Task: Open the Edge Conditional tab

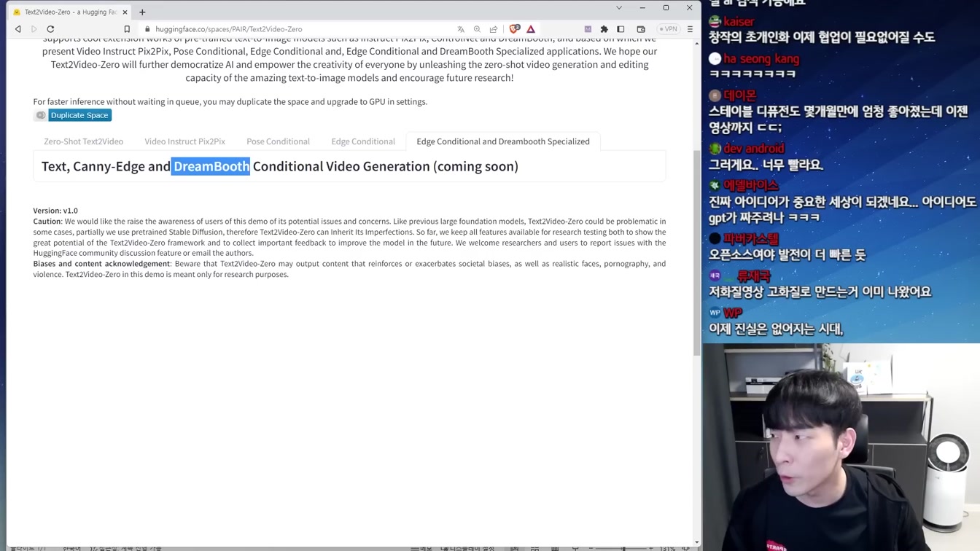Action: 363,141
